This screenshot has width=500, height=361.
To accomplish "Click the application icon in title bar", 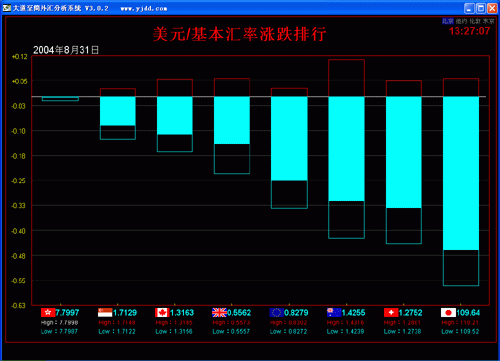I will click(x=7, y=8).
